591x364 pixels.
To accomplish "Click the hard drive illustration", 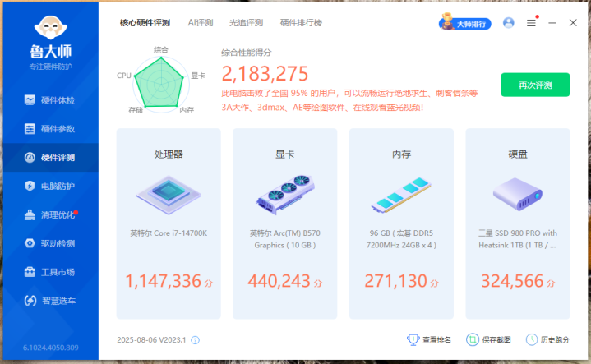I will point(518,195).
